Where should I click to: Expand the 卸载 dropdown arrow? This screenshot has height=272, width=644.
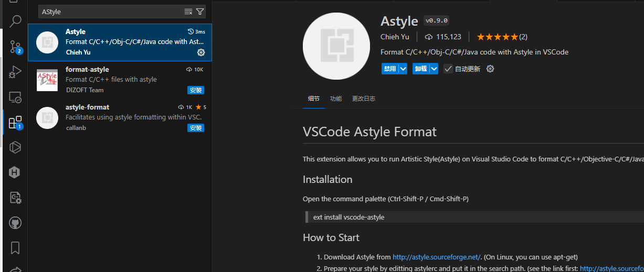(434, 69)
